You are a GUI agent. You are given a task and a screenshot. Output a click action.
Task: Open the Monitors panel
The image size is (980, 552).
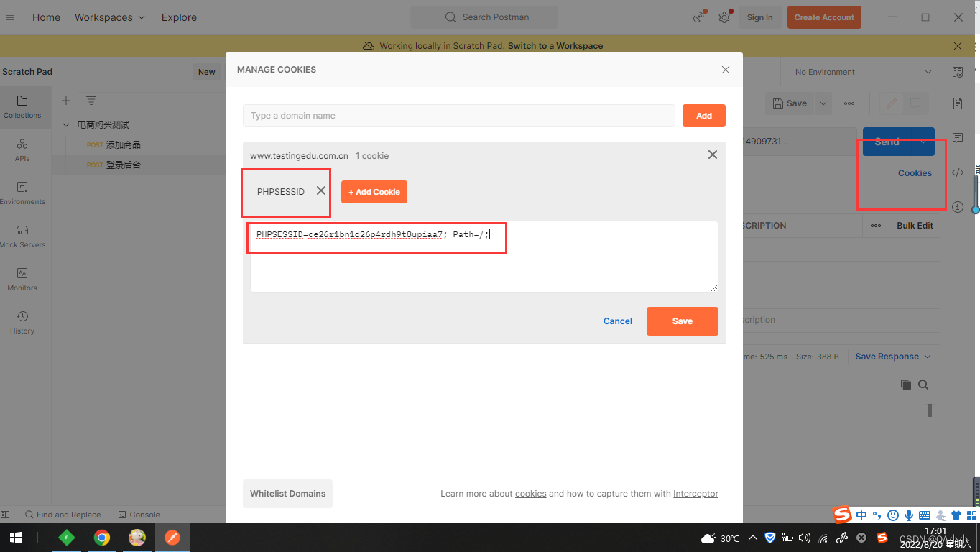pos(22,279)
